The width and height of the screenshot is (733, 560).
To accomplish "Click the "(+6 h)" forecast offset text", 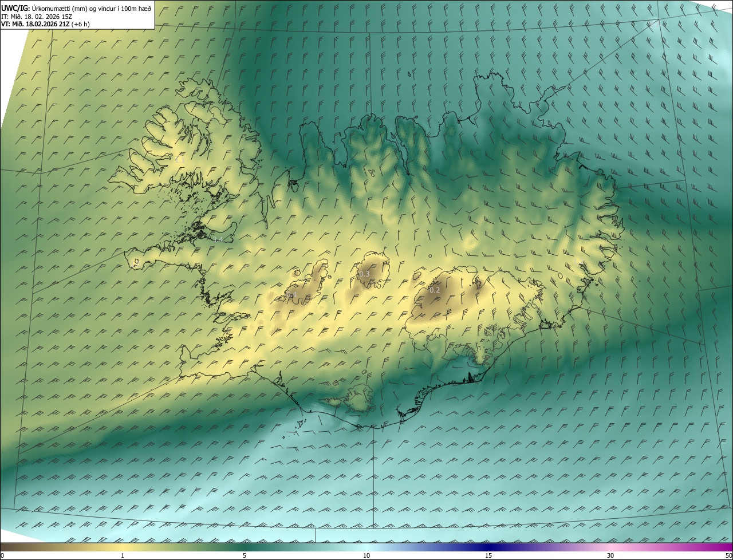I will tap(81, 24).
